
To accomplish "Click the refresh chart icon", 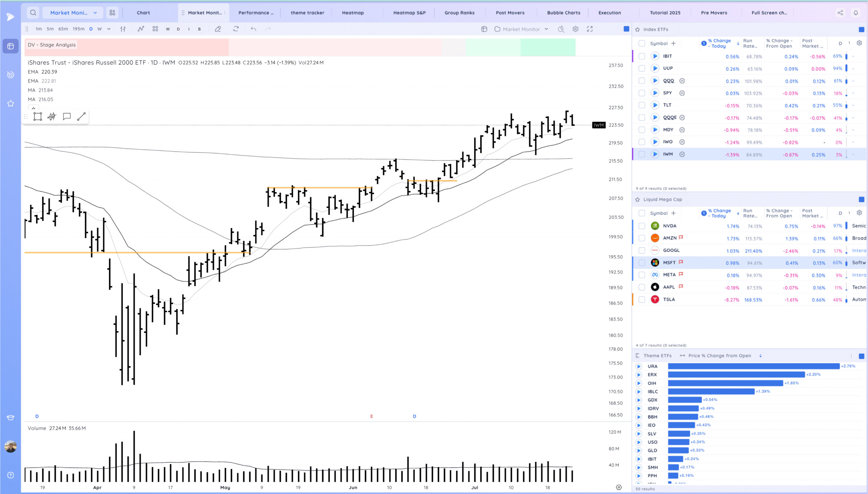I will coord(236,29).
